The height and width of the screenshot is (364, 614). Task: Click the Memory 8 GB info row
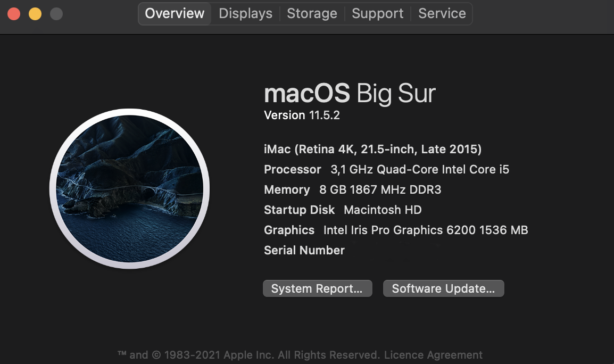click(352, 189)
